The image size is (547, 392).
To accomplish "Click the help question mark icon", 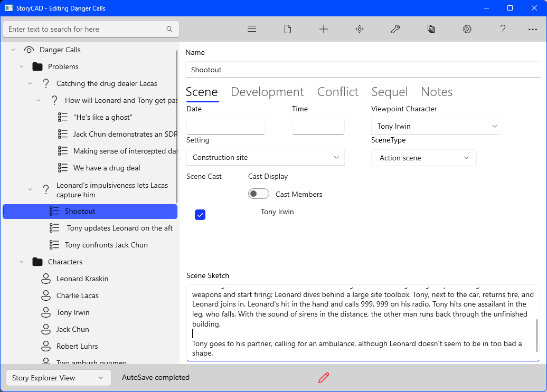I will click(503, 29).
